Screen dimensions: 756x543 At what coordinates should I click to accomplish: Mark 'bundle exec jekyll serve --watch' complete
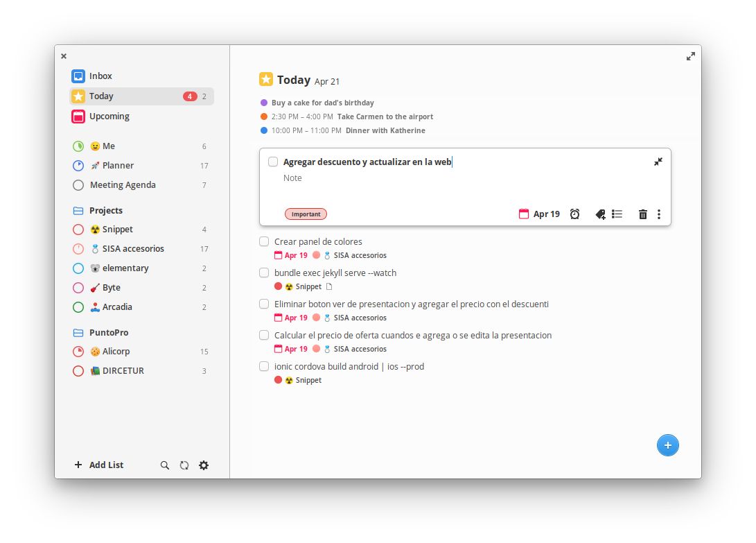click(x=264, y=273)
